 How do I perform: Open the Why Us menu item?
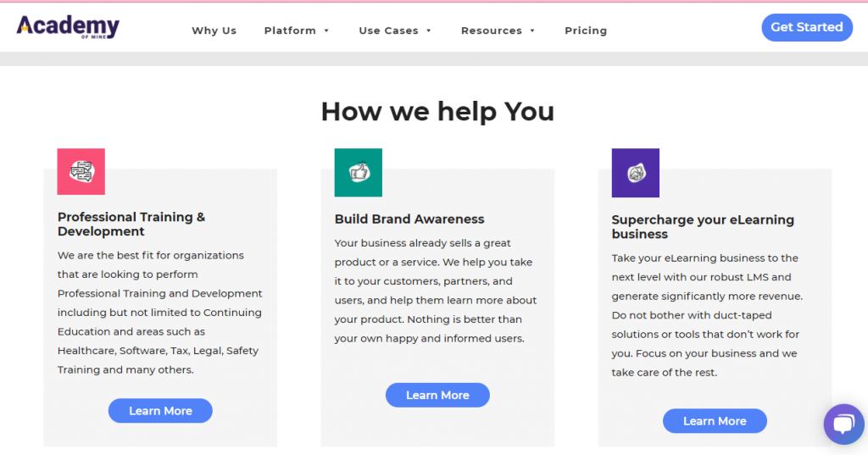click(x=214, y=31)
